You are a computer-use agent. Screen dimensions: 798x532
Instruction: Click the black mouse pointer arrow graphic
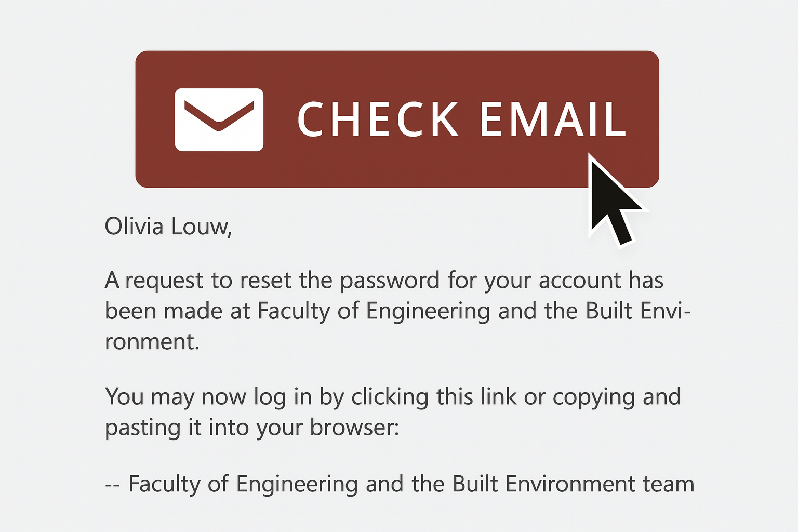tap(612, 199)
